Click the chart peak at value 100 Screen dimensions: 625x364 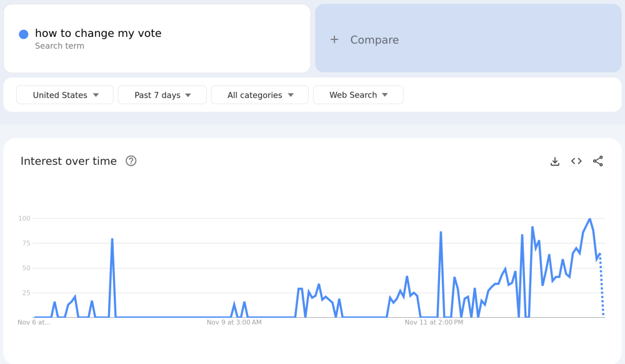589,219
